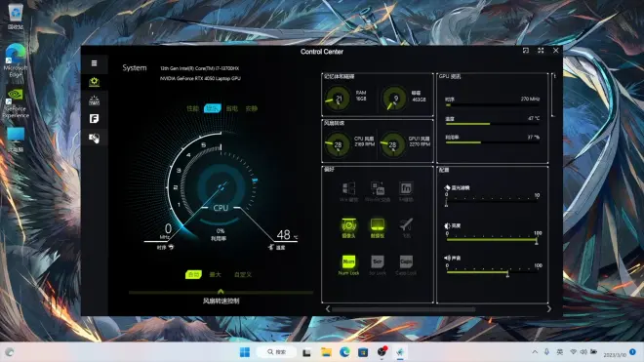
Task: Click the speaker sound icon in settings panel
Action: [447, 258]
